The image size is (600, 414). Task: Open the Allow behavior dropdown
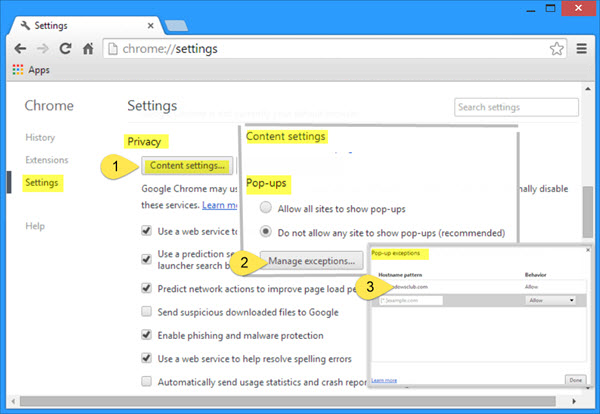[x=550, y=300]
